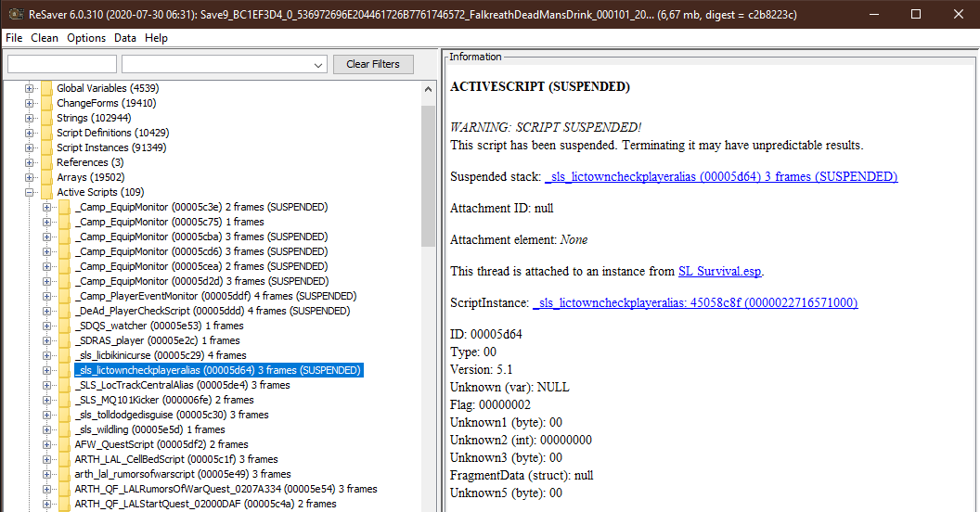Click the Strings folder icon
Screen dimensions: 980x512
[47, 118]
